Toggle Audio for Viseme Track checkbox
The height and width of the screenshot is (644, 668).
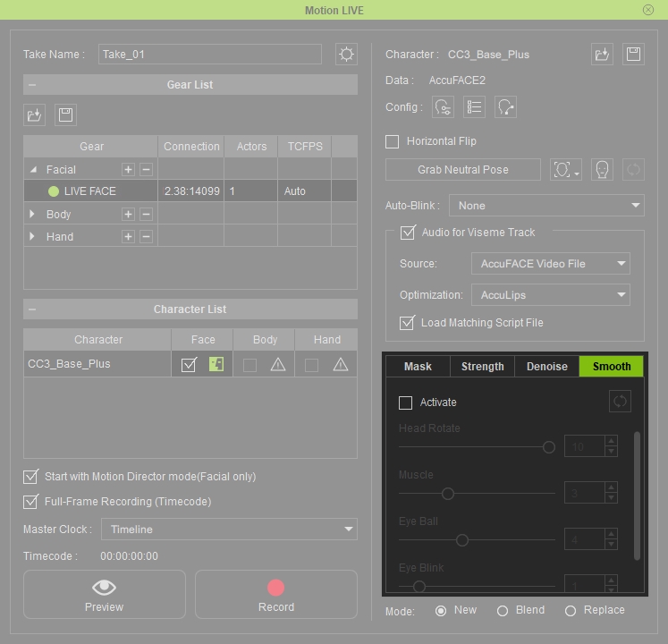click(407, 233)
